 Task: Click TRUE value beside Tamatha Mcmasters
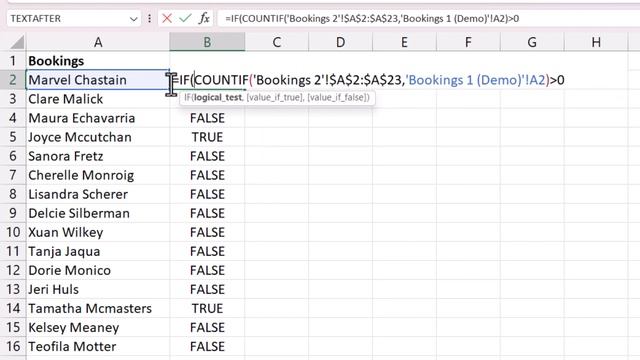tap(207, 308)
